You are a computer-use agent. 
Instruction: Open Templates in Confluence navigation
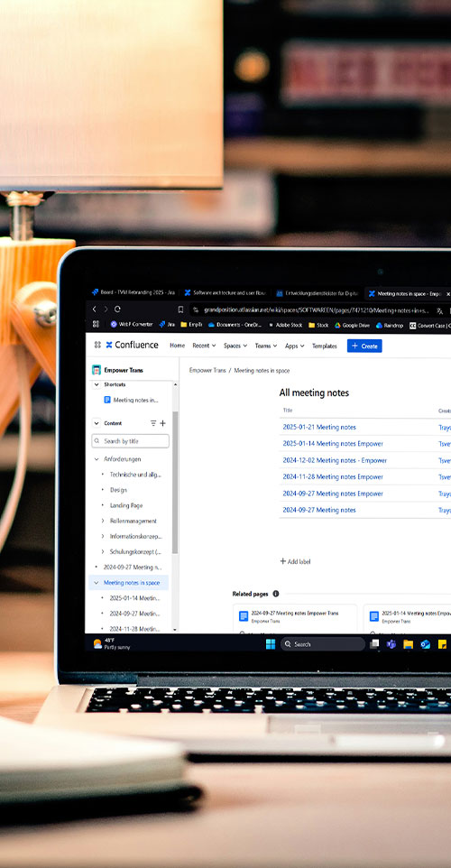click(x=325, y=346)
